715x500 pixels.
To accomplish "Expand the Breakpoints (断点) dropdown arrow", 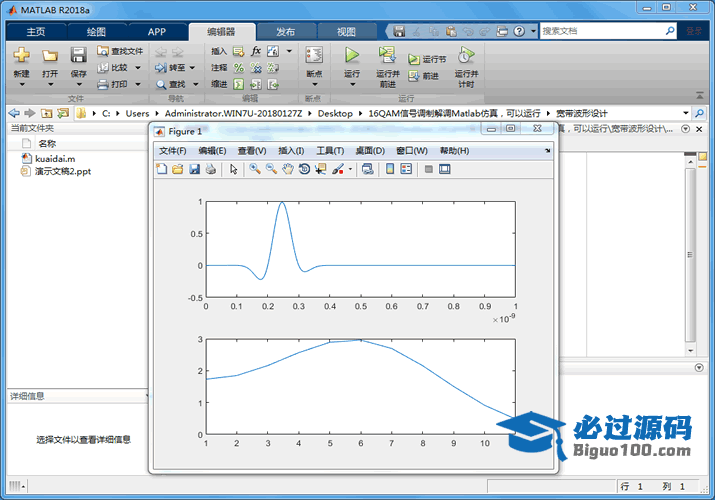I will tap(314, 84).
